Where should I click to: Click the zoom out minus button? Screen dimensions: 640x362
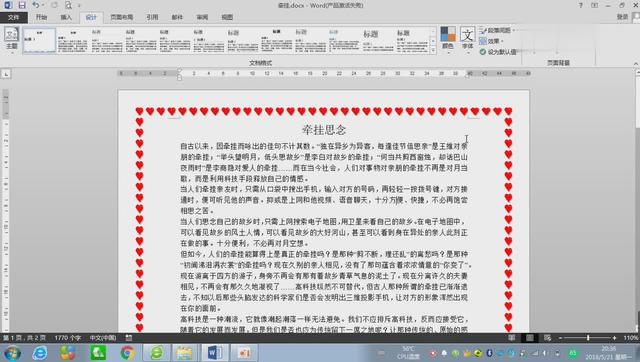(x=560, y=338)
